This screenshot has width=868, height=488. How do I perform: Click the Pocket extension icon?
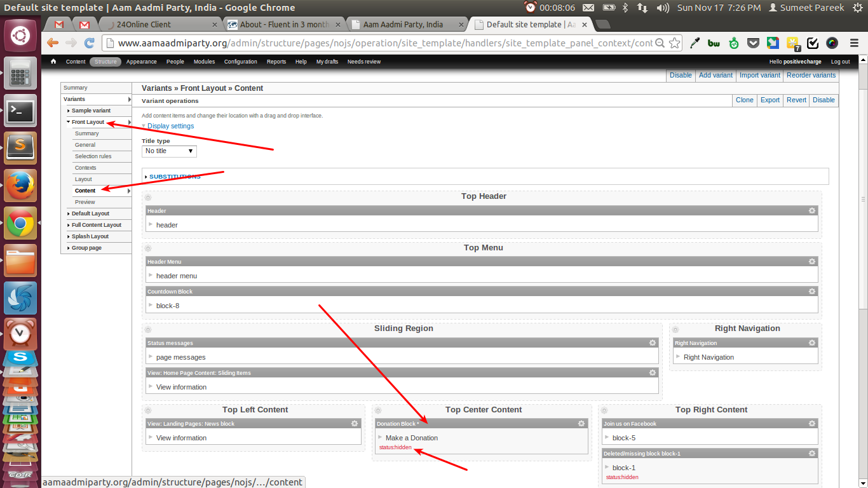753,43
